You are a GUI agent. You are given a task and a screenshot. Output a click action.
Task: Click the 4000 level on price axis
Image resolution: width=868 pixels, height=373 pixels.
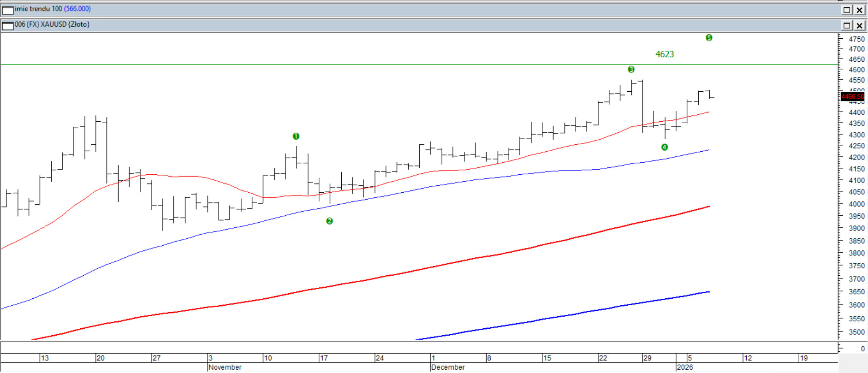pos(856,204)
